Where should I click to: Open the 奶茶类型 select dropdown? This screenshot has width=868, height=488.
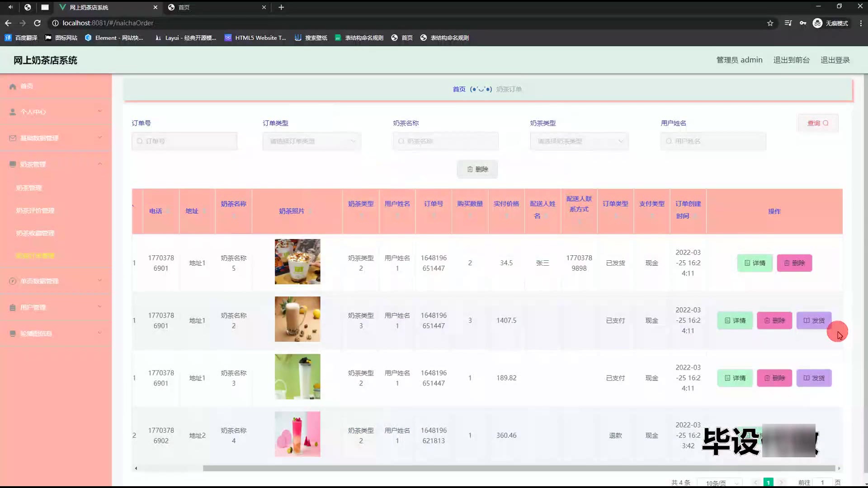(x=579, y=141)
